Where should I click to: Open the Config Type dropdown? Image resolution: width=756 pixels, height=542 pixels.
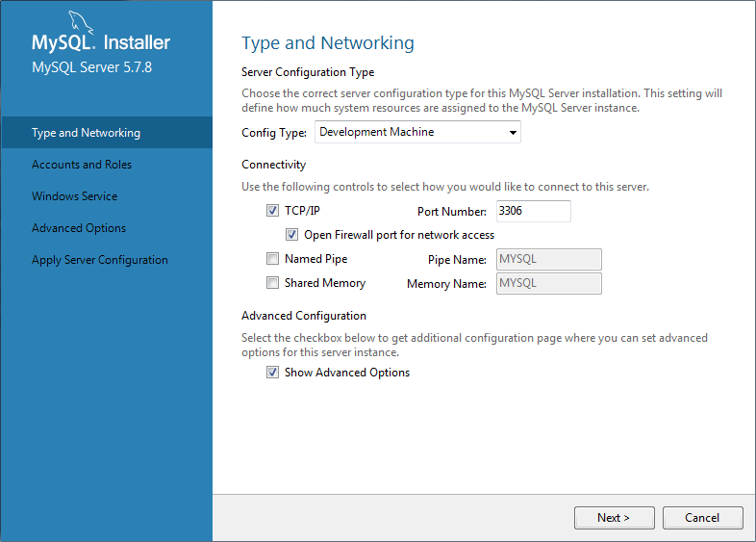click(x=417, y=132)
